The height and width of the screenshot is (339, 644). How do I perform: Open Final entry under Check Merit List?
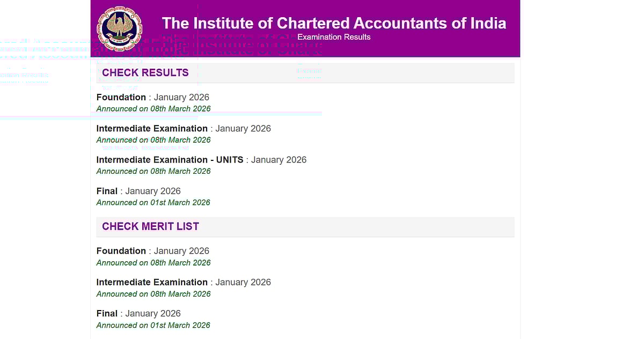(x=107, y=313)
